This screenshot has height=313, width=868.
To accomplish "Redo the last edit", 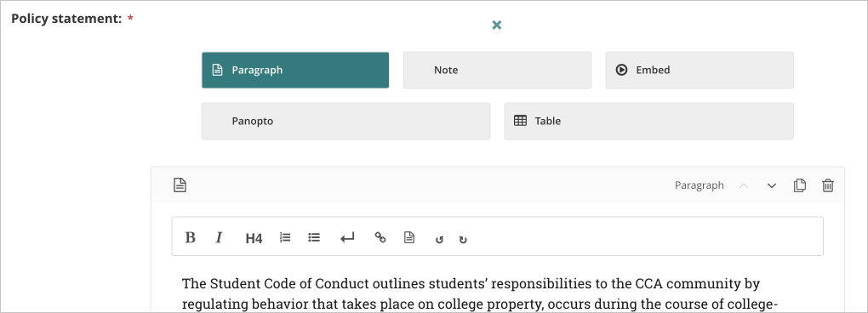I will pyautogui.click(x=463, y=240).
